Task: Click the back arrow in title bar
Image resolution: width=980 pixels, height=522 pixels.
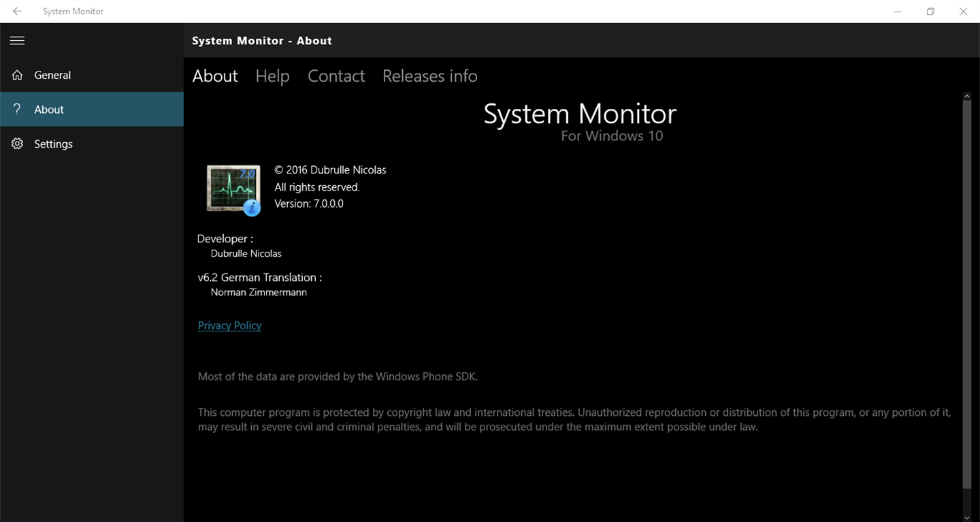Action: 17,12
